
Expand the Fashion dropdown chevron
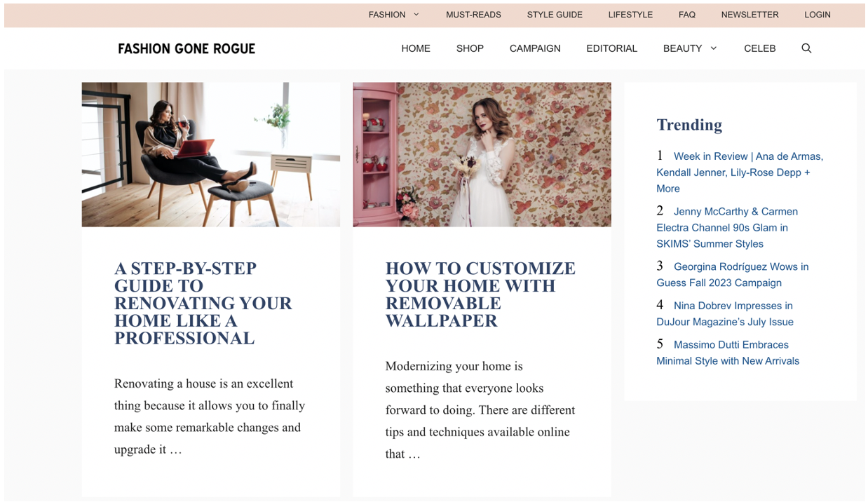coord(416,15)
